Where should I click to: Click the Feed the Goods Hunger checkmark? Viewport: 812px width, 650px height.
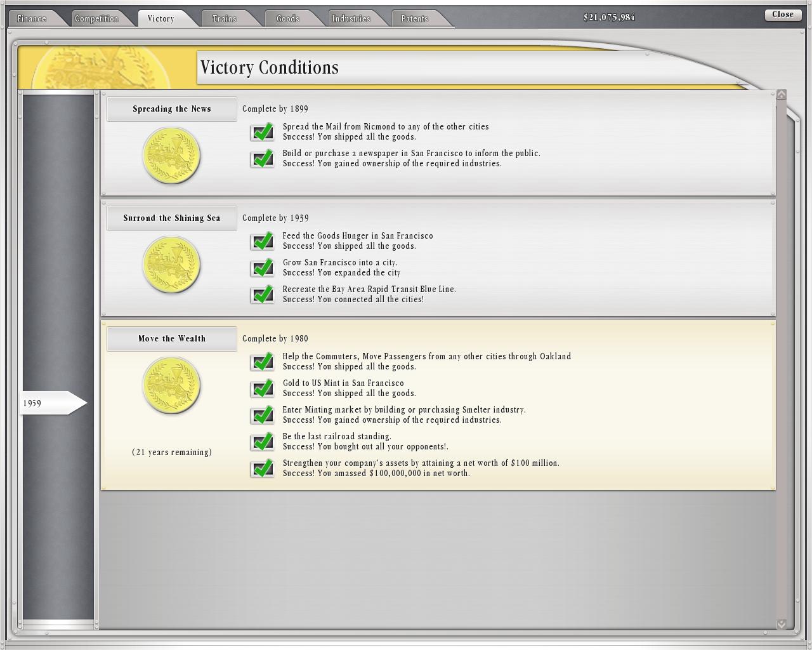263,241
